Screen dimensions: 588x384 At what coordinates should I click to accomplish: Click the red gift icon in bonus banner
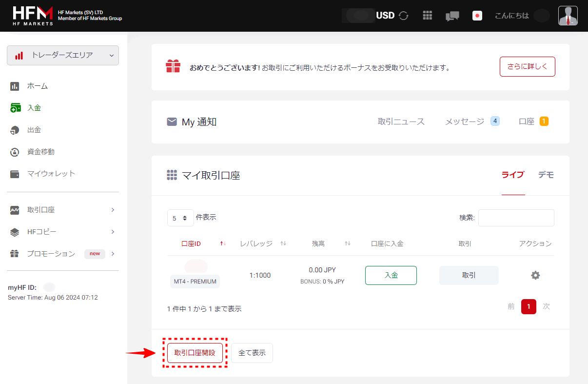173,66
